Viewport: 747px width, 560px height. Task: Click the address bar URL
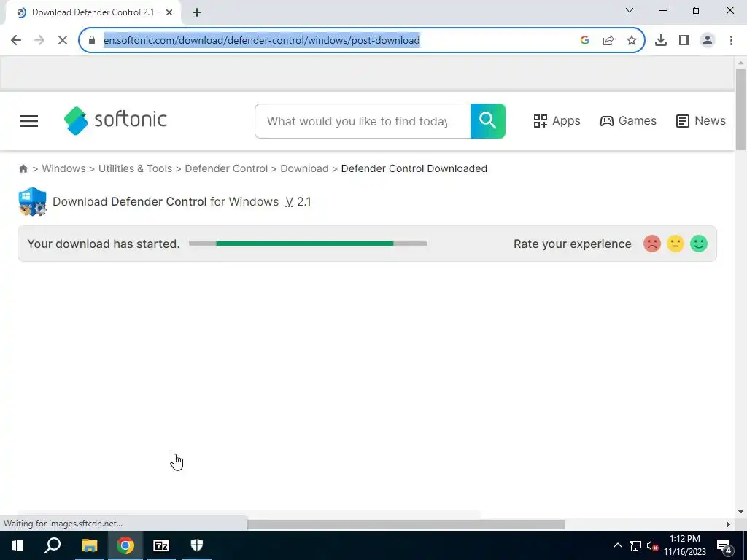click(x=262, y=41)
